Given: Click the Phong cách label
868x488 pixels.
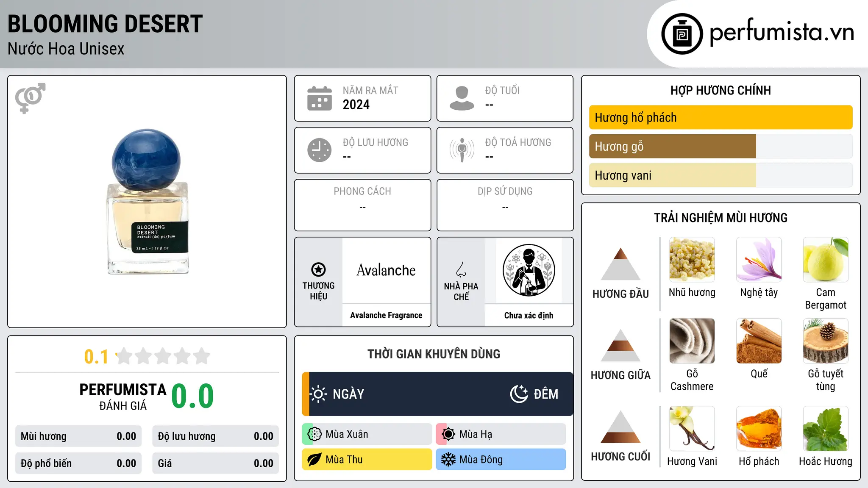Looking at the screenshot, I should click(x=362, y=191).
